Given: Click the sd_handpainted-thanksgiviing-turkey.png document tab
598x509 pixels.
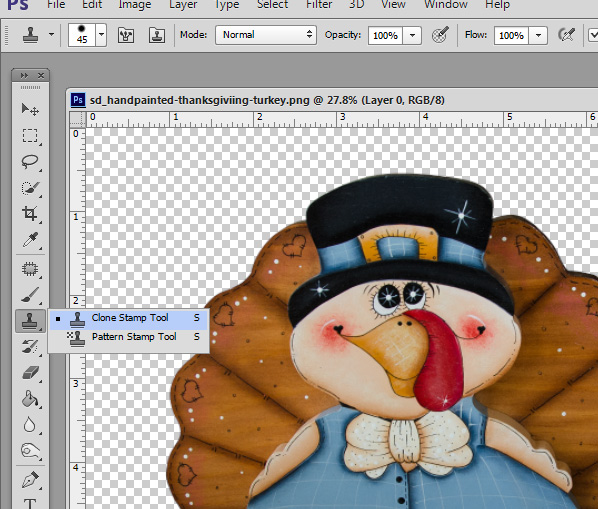Looking at the screenshot, I should pyautogui.click(x=267, y=100).
